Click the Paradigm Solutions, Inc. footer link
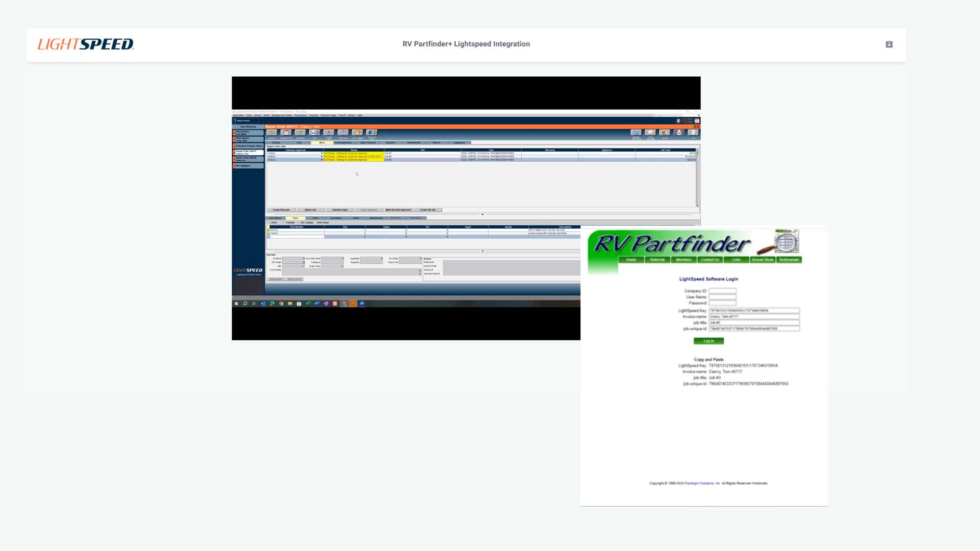This screenshot has width=980, height=551. pos(702,483)
